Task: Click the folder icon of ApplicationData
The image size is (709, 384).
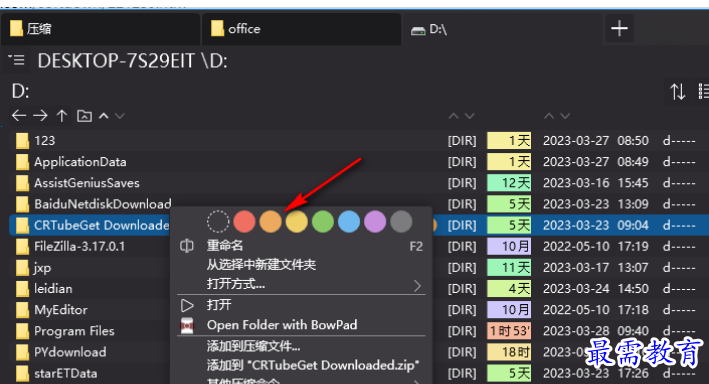Action: point(22,162)
